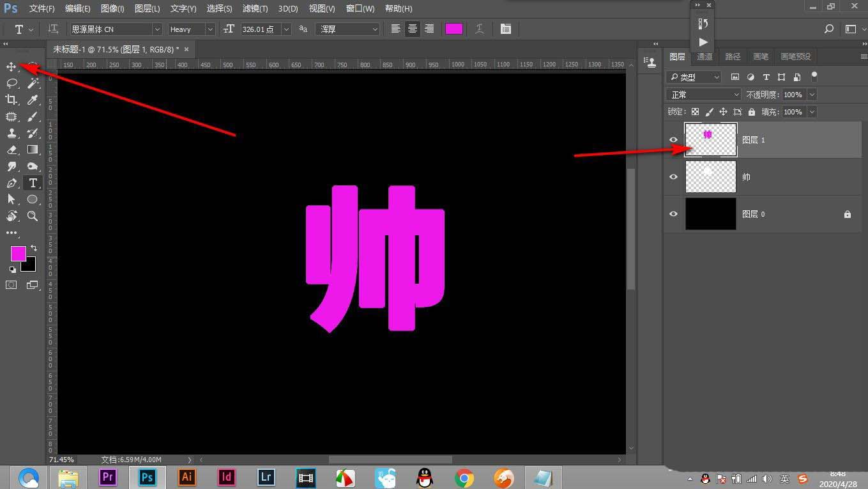
Task: Select the Zoom magnifier tool
Action: point(33,216)
